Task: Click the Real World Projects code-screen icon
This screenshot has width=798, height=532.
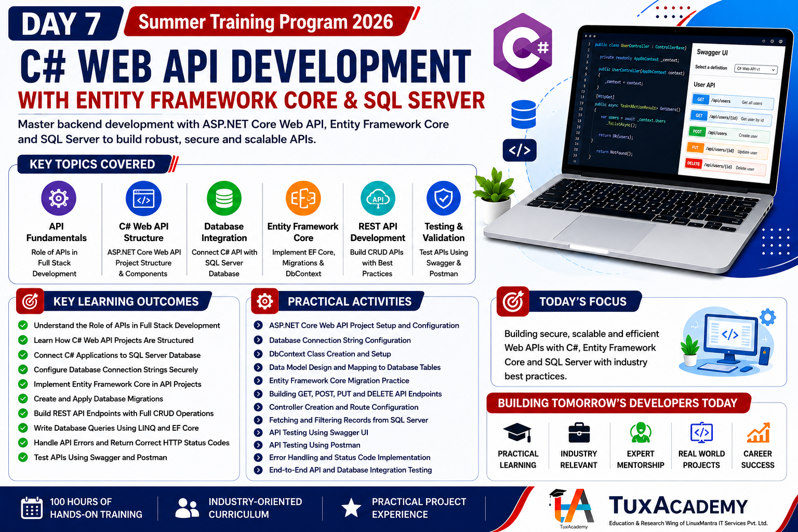Action: click(701, 432)
